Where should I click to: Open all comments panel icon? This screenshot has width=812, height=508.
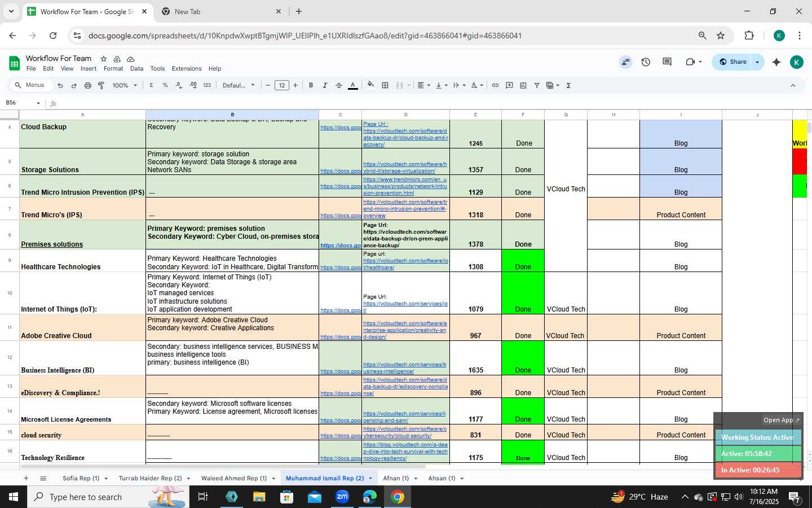coord(667,62)
